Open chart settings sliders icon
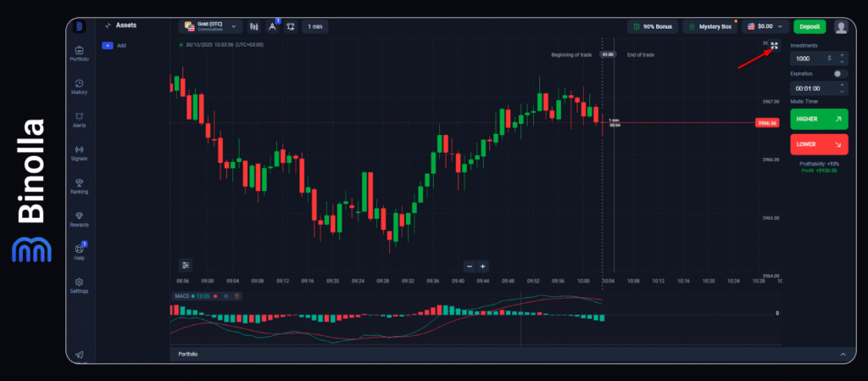Viewport: 868px width, 381px height. click(x=186, y=265)
